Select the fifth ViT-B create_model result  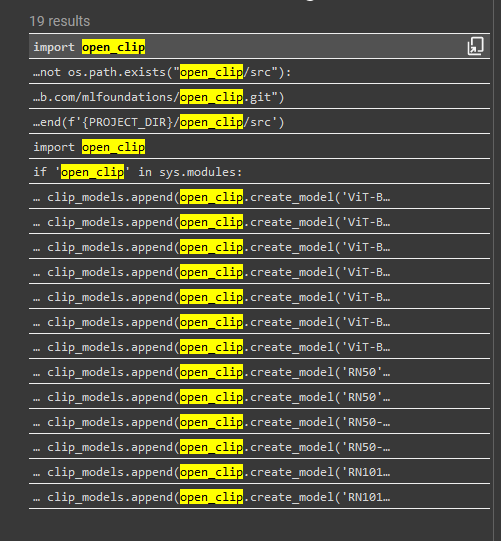click(259, 297)
